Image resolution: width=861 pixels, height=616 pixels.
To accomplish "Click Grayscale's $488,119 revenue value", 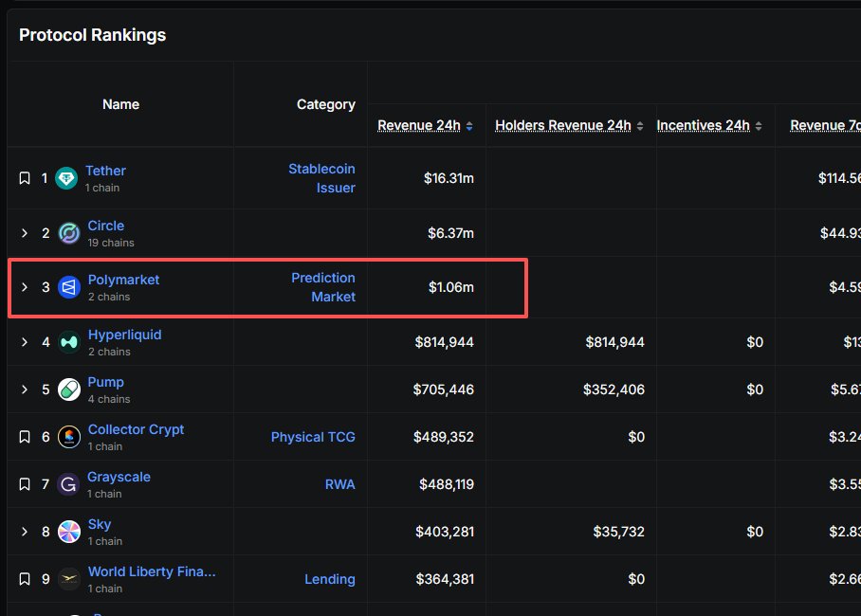I will (447, 483).
